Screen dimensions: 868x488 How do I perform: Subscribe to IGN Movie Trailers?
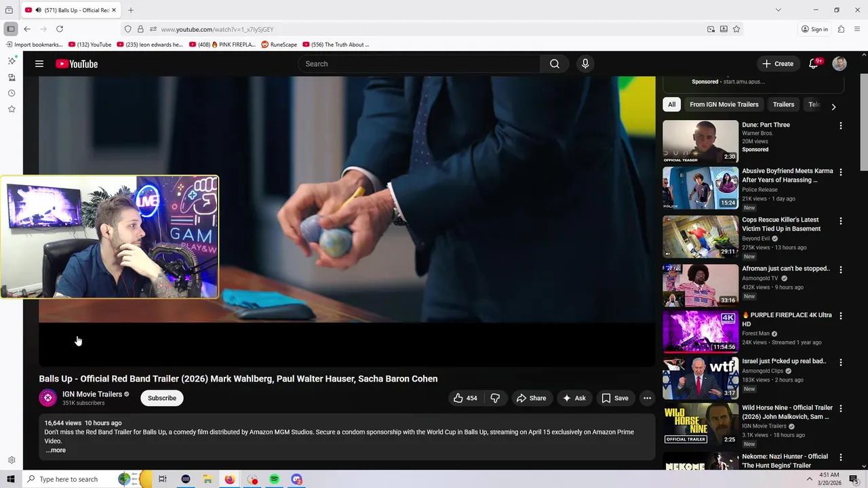(x=162, y=398)
